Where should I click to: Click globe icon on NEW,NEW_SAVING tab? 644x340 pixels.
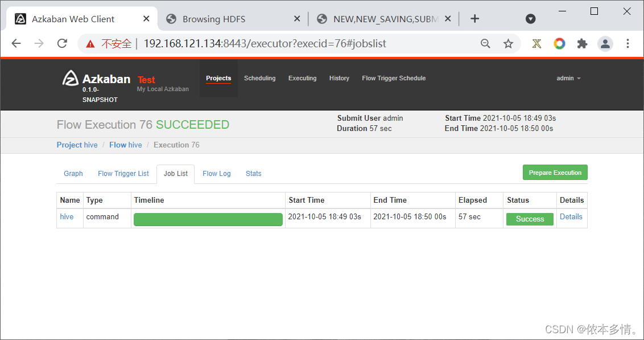[322, 19]
